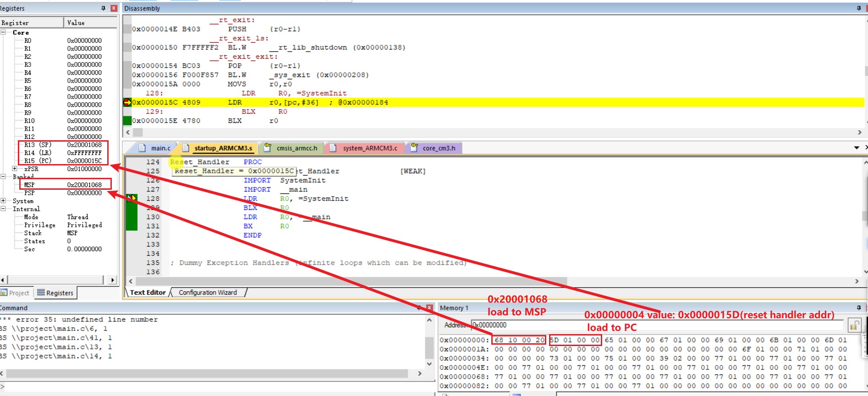The image size is (868, 396).
Task: Open the editor tab list dropdown arrow
Action: (857, 148)
